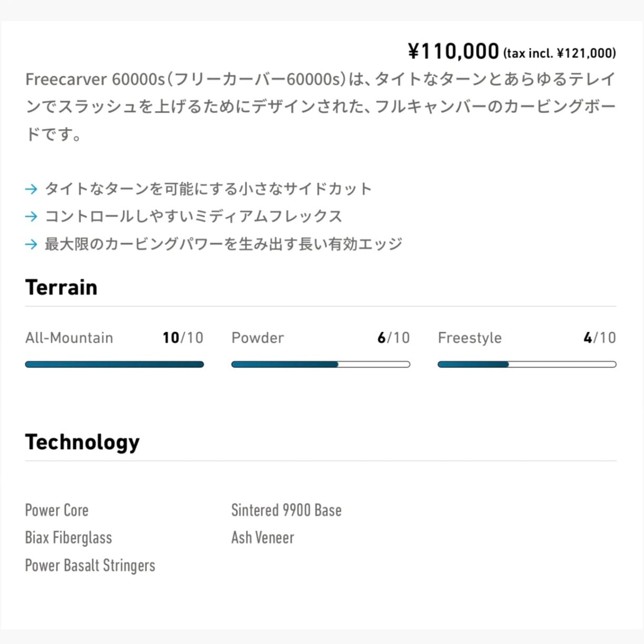The height and width of the screenshot is (644, 644).
Task: Click the arrow icon beside the sidecut feature
Action: coord(31,189)
